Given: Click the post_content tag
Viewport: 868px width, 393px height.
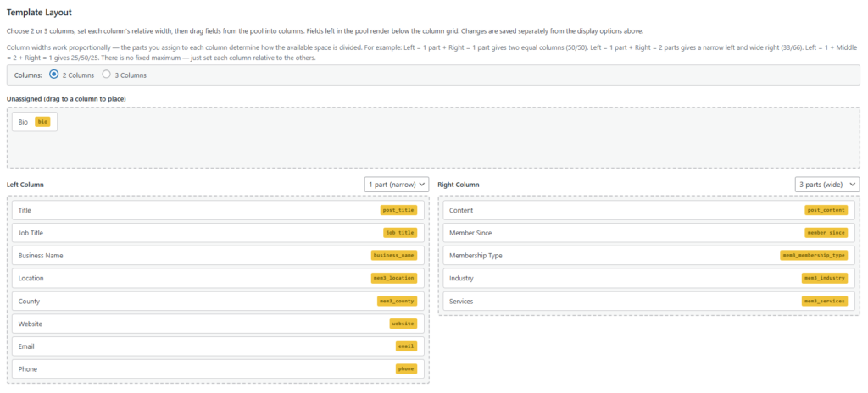Looking at the screenshot, I should (x=826, y=210).
